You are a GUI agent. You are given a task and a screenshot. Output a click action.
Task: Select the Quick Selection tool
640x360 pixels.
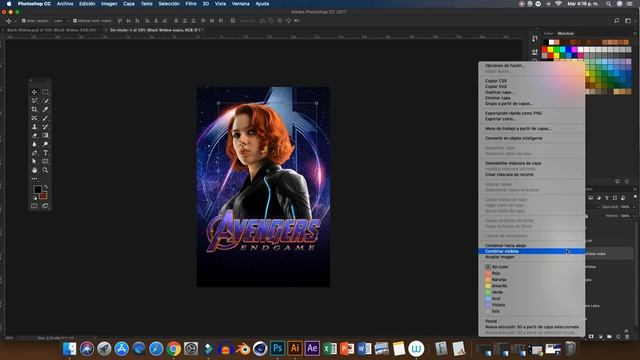coord(45,100)
